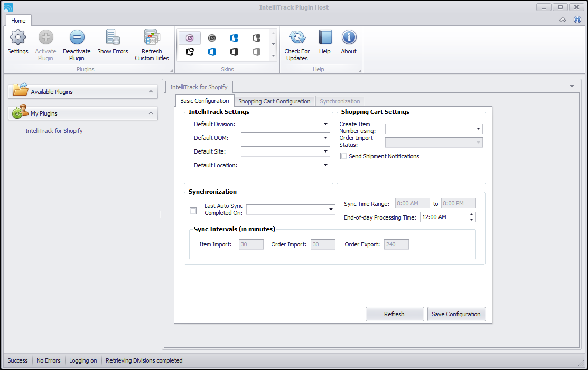Select the dark gray DevExpress skin
Image resolution: width=588 pixels, height=370 pixels.
212,38
